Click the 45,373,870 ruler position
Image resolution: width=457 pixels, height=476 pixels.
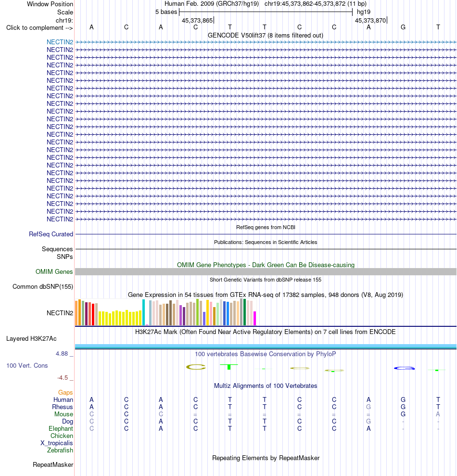(x=370, y=21)
